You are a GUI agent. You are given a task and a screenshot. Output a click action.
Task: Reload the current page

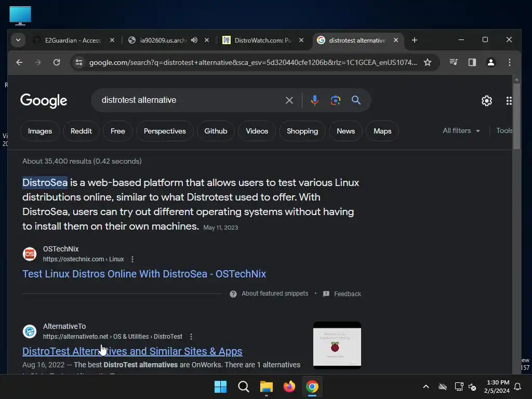tap(57, 62)
